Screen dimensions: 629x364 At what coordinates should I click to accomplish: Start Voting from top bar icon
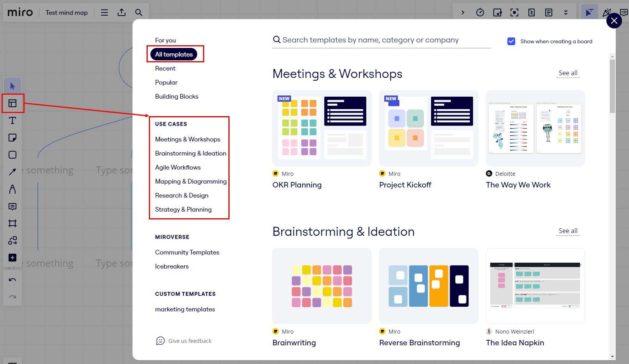click(497, 12)
